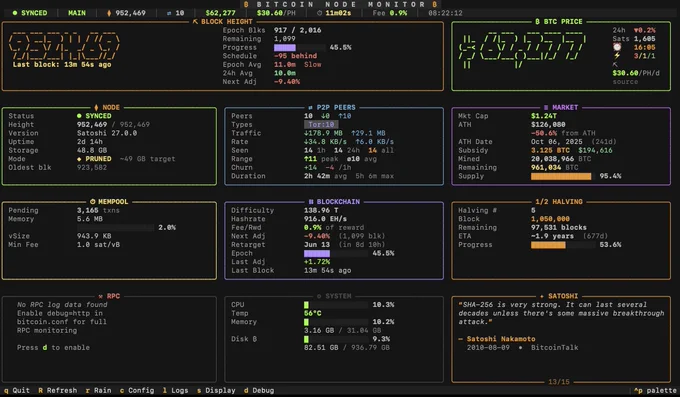Enable d Debug from the footer

[x=259, y=390]
